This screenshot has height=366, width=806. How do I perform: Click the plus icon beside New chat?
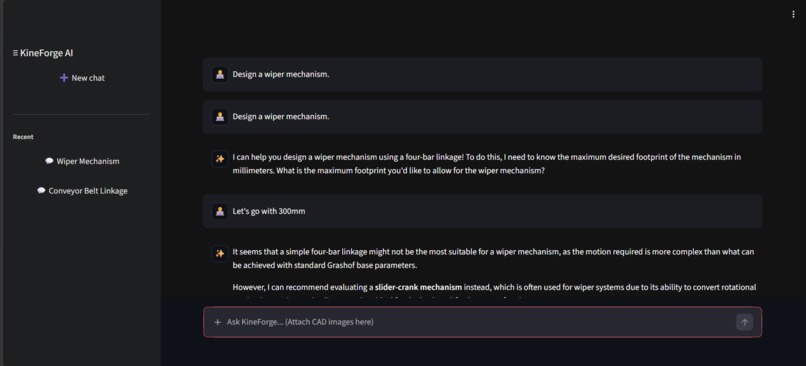(64, 78)
